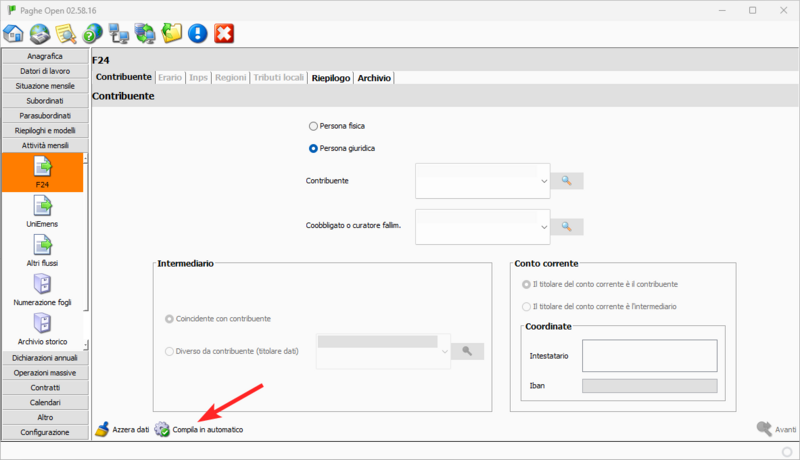Click the yellow folder toolbar icon
800x460 pixels.
pos(172,34)
